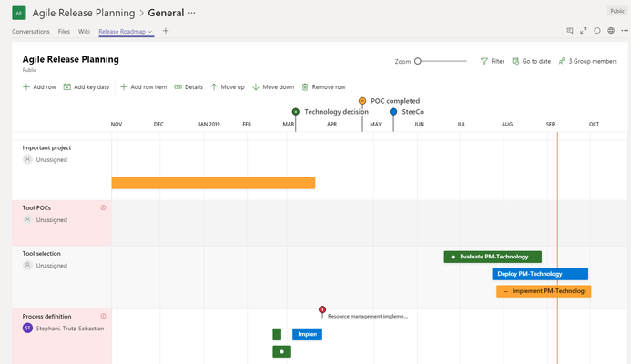Screen dimensions: 631x364
Task: Select the Evaluate PM-Technology bar
Action: pos(493,257)
